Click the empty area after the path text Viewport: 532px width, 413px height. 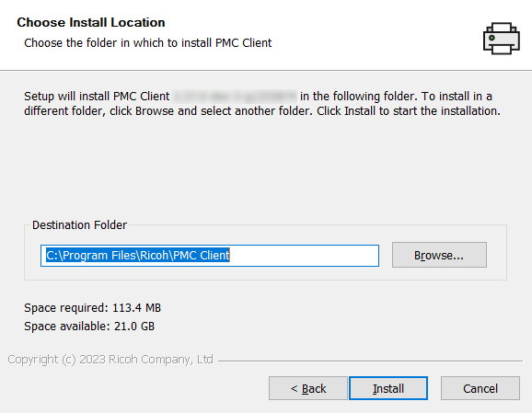pyautogui.click(x=304, y=256)
